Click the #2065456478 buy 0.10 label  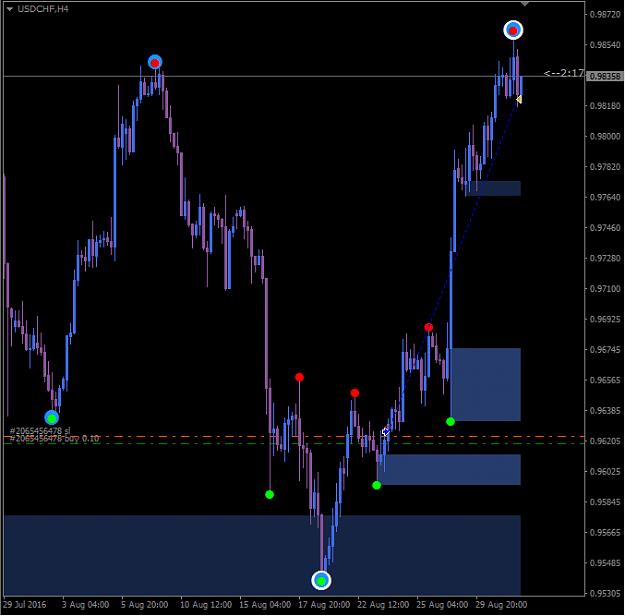coord(54,439)
